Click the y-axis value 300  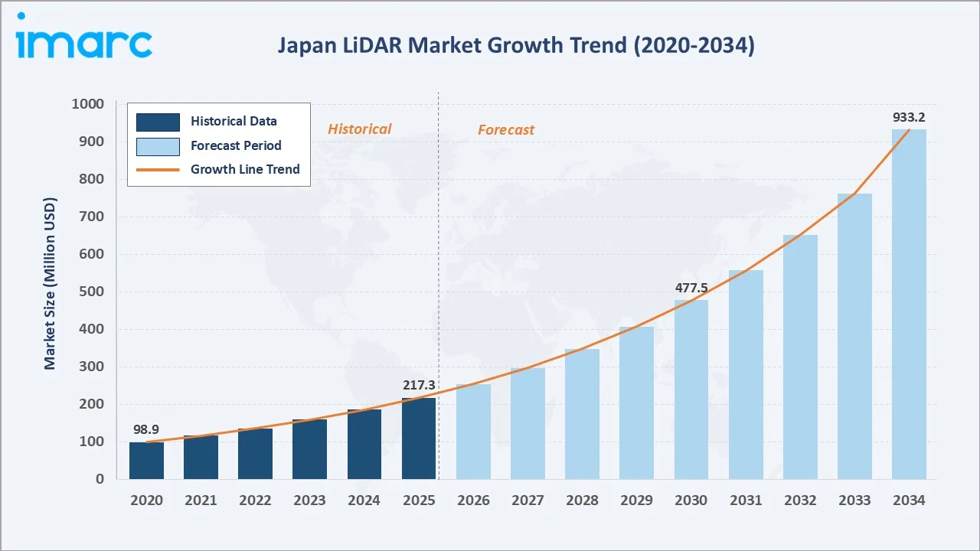pos(92,367)
